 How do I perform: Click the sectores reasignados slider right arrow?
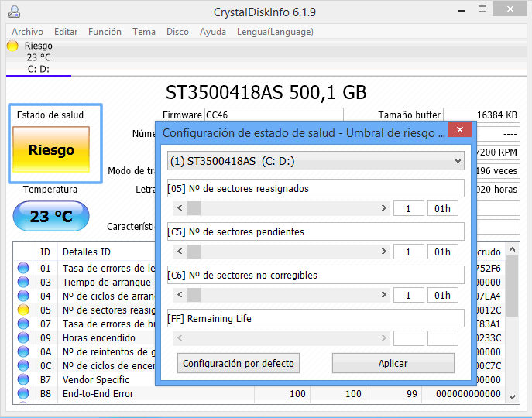point(384,208)
